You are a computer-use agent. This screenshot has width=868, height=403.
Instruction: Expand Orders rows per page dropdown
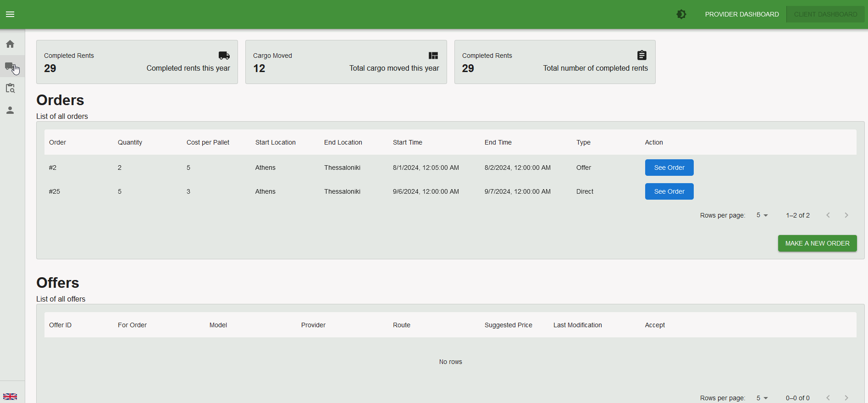coord(762,215)
